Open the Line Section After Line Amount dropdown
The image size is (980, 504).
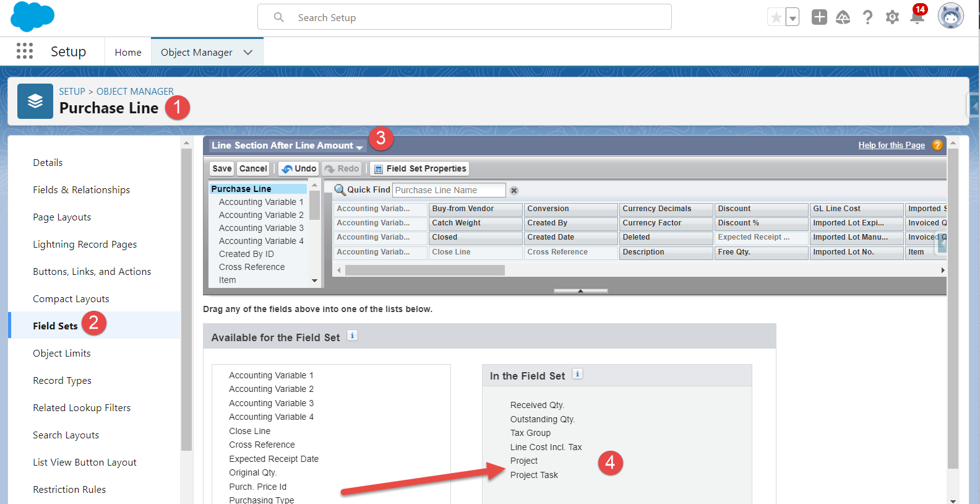(x=287, y=146)
